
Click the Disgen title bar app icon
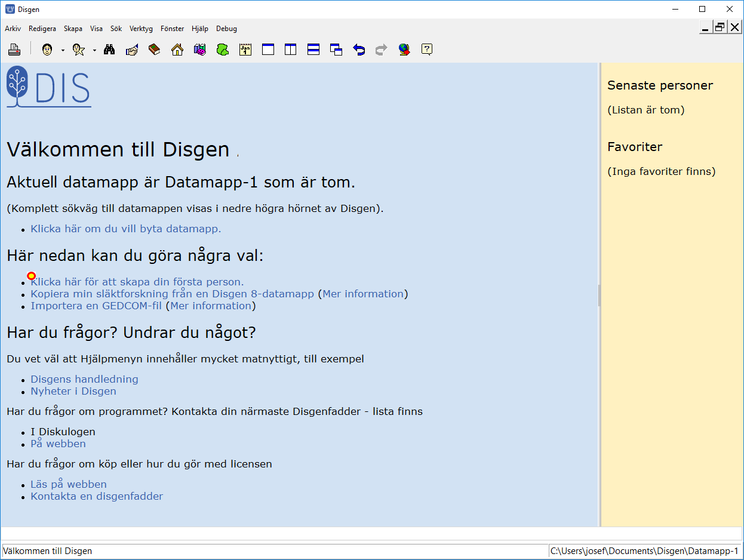point(10,10)
